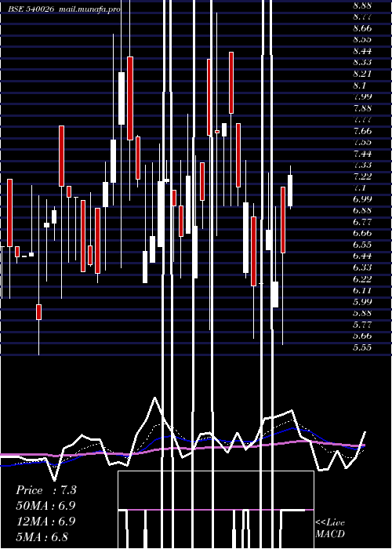392x549 pixels.
Task: Click the 'MACD' label
Action: [x=330, y=534]
